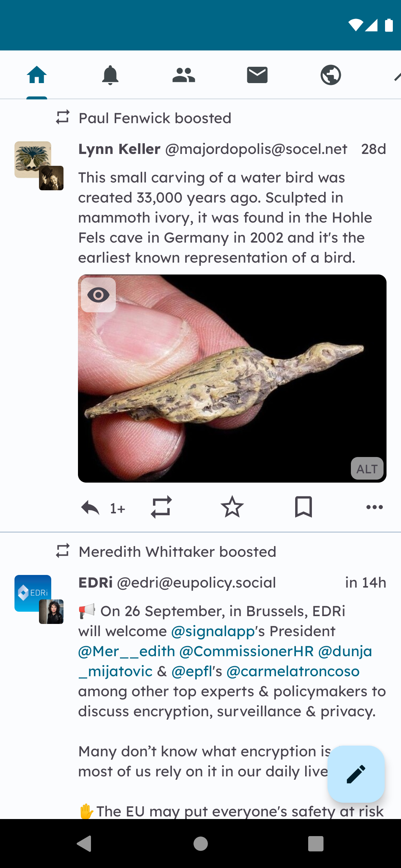Hide the bird carving image with eye icon

coord(98,295)
